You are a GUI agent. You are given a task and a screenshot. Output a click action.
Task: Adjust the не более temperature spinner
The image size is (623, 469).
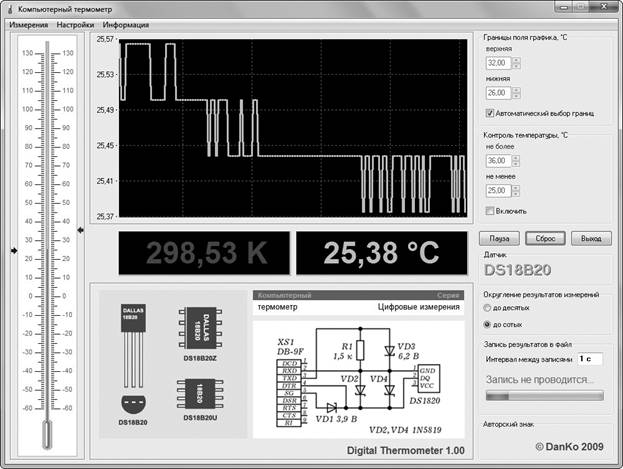coord(516,161)
